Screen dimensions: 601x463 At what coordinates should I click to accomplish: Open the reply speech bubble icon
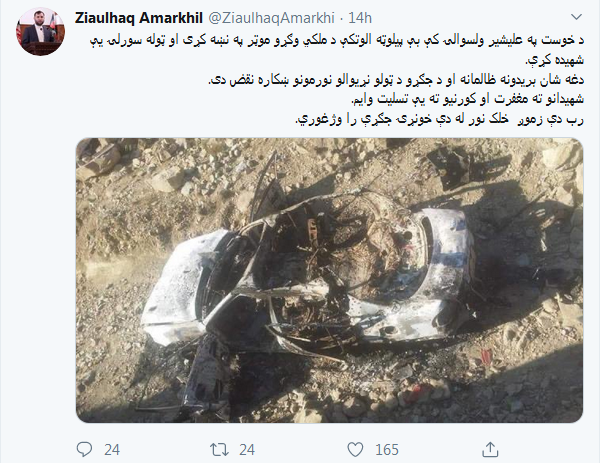click(84, 449)
